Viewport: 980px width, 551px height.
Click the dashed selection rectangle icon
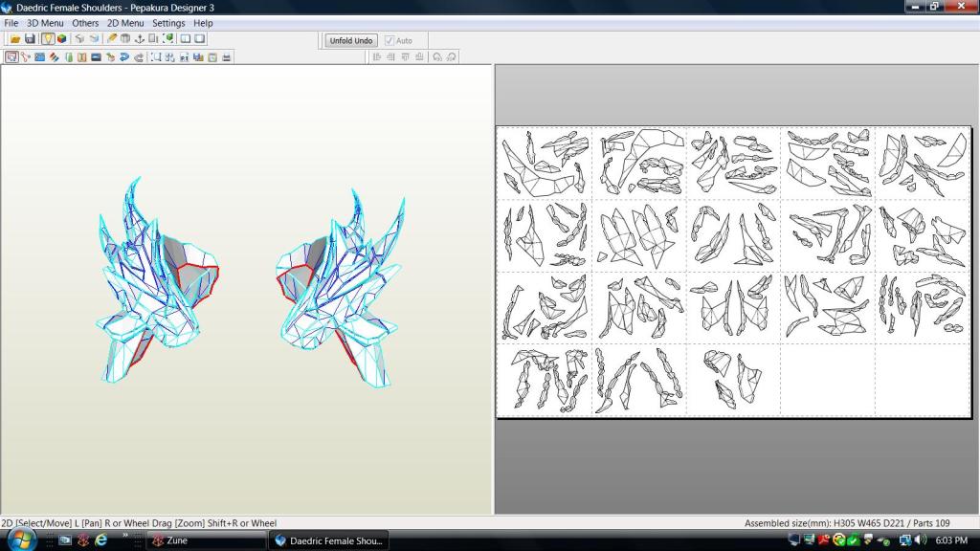156,56
